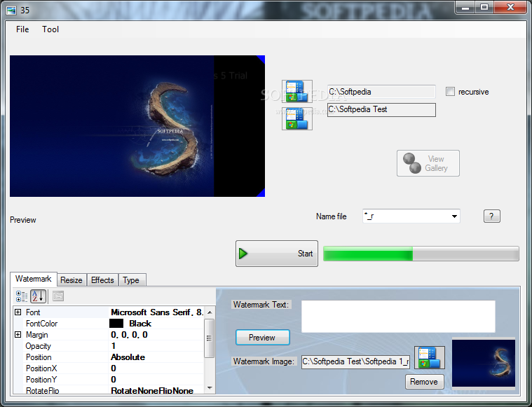Select the PositionY property row
Viewport: 532px width, 407px height.
coord(109,380)
